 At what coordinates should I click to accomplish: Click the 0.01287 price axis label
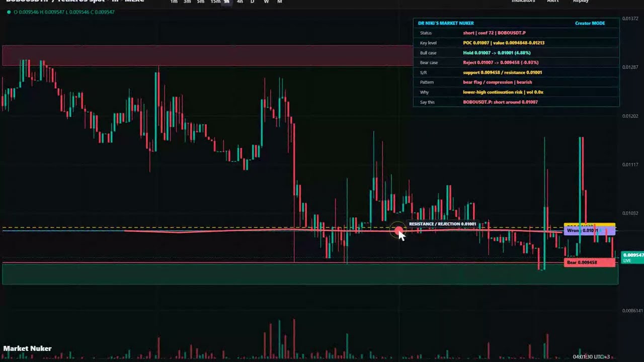click(x=630, y=67)
